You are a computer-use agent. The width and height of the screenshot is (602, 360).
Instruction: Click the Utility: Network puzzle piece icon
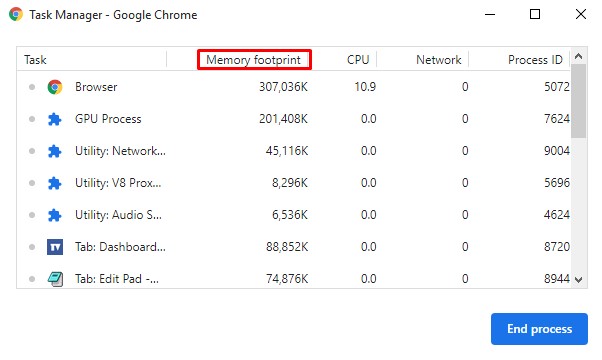coord(55,151)
